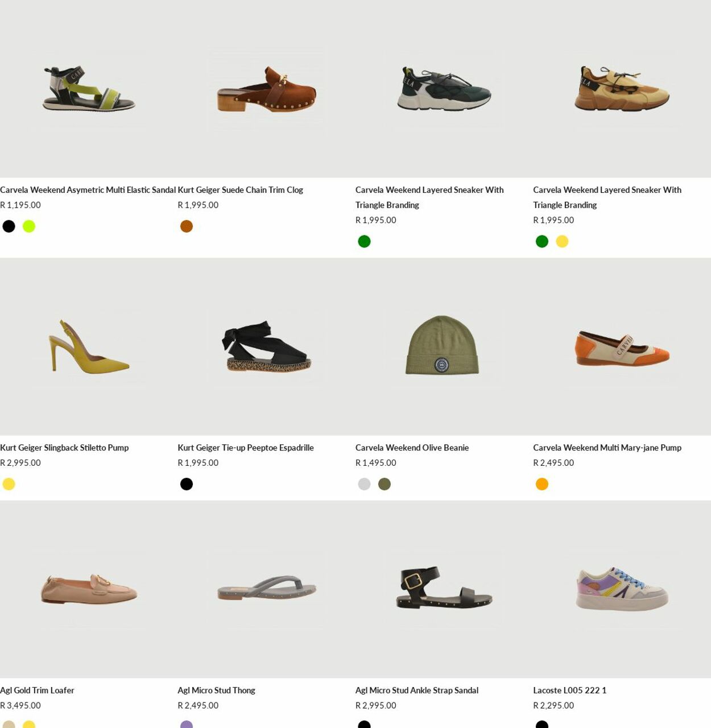
Task: Click the Kurt Geiger Tie-up Peeptoe Espadrille title
Action: pyautogui.click(x=246, y=448)
